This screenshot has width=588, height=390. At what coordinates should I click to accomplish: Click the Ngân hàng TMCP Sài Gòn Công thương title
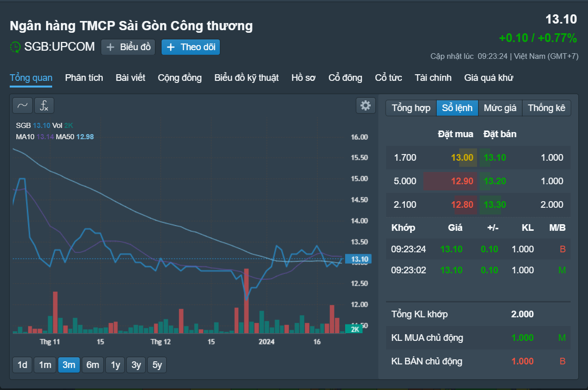tap(131, 26)
